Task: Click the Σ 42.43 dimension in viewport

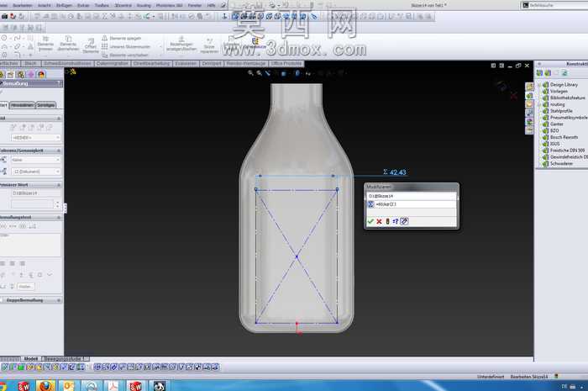Action: (x=395, y=172)
